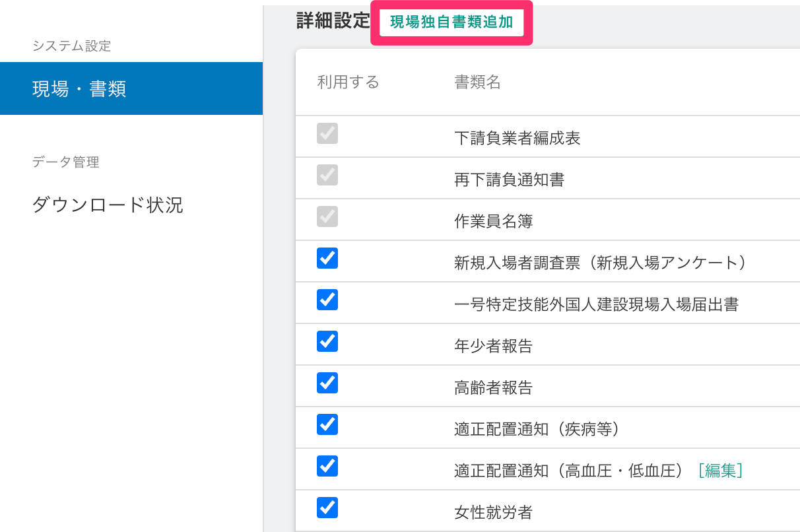Click the locked 作業員名簿 checkbox
This screenshot has width=800, height=532.
click(x=327, y=216)
